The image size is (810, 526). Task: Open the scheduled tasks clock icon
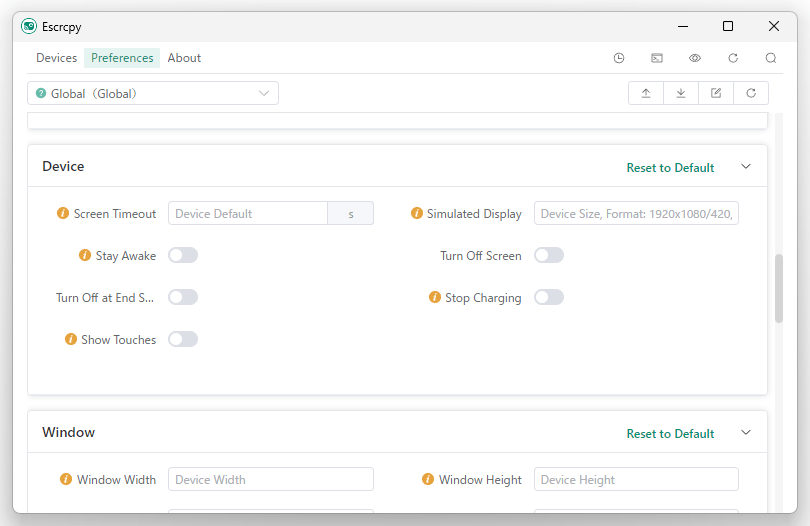tap(618, 58)
